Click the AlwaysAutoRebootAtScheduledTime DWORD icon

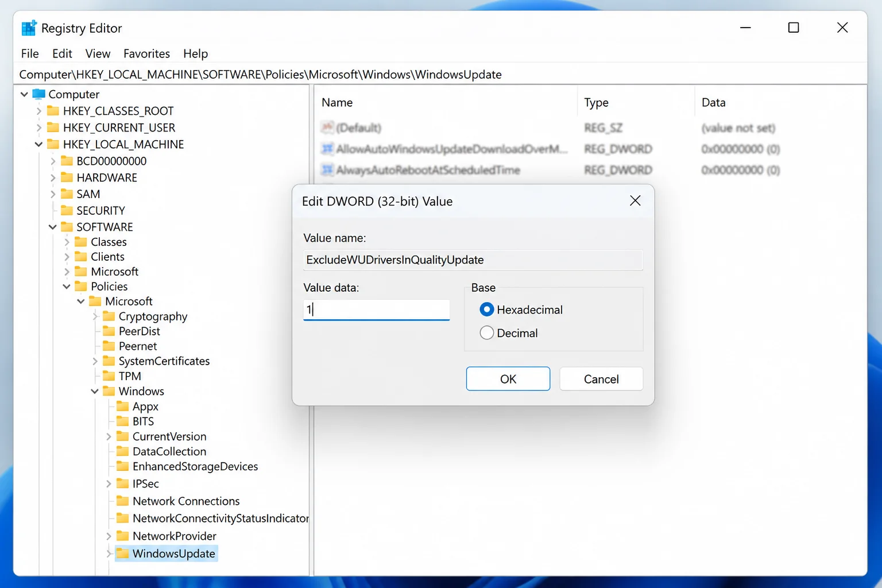pos(327,170)
